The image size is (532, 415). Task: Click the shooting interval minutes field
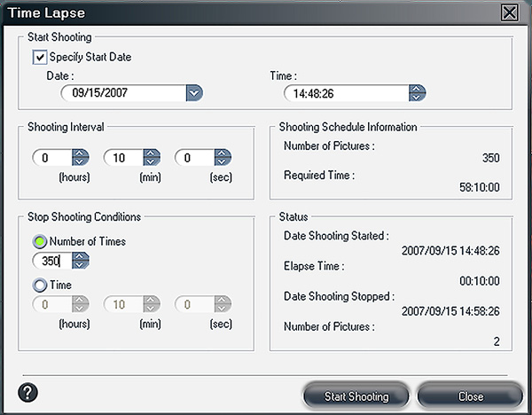point(122,158)
